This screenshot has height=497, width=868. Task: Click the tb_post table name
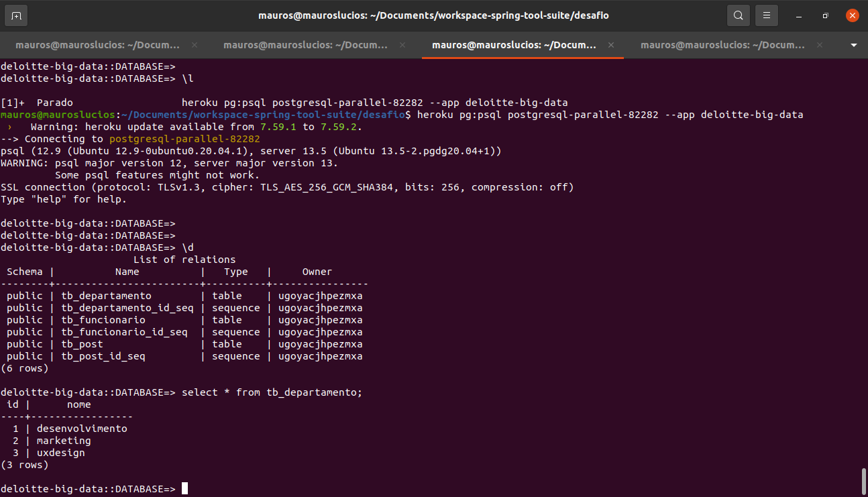82,344
